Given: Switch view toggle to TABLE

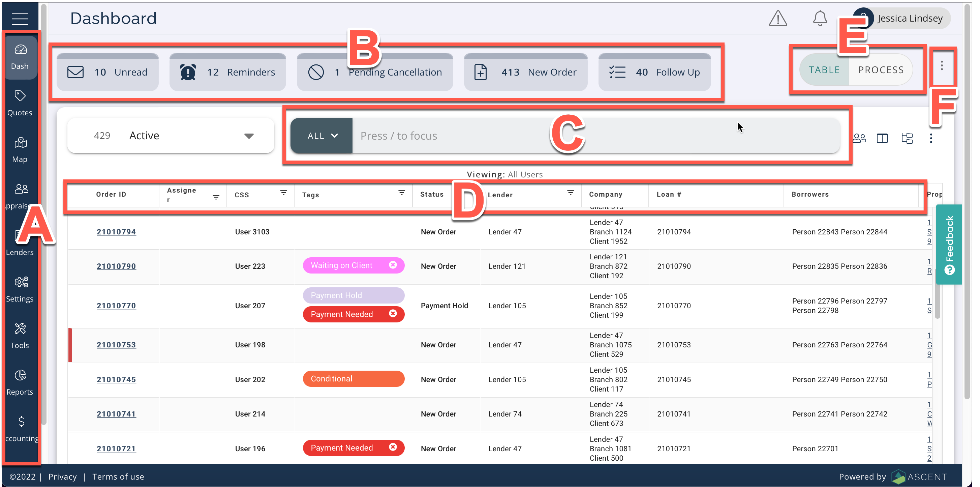Looking at the screenshot, I should tap(824, 70).
